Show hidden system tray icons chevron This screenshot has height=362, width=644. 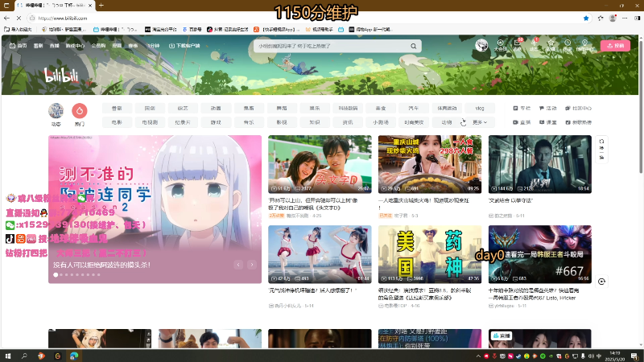(478, 356)
